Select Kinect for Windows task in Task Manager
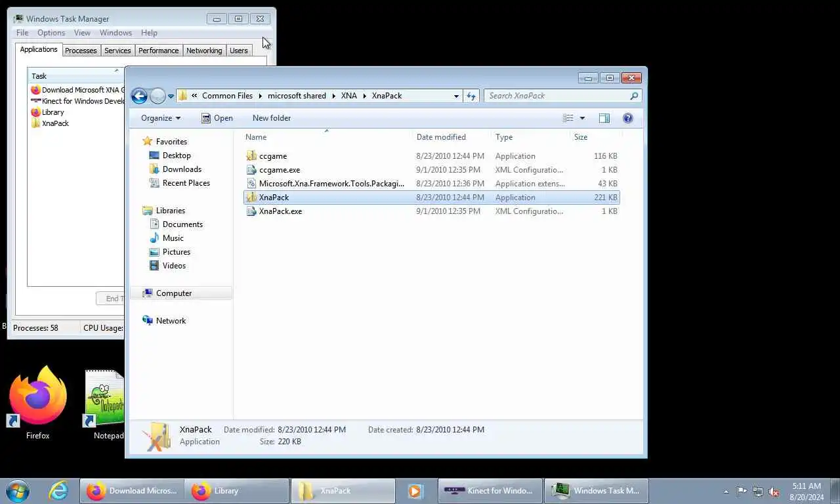 tap(77, 101)
